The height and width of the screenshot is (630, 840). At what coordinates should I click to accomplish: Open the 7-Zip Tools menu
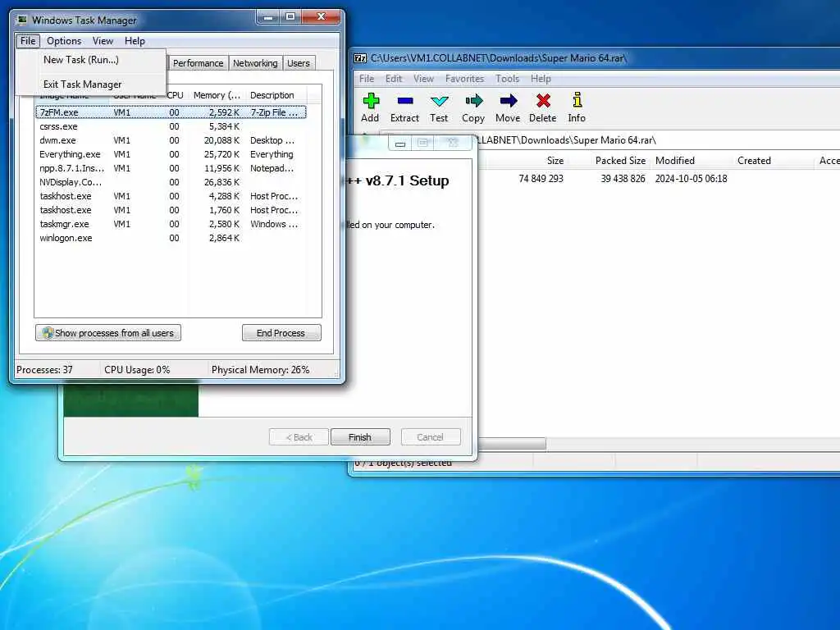(x=507, y=79)
